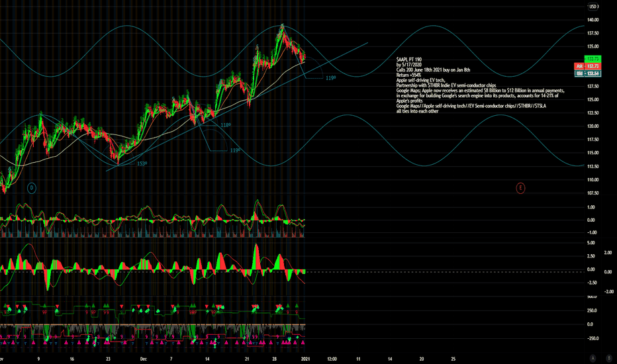The image size is (617, 364).
Task: Click the red Ask 132.73 price label
Action: point(587,66)
